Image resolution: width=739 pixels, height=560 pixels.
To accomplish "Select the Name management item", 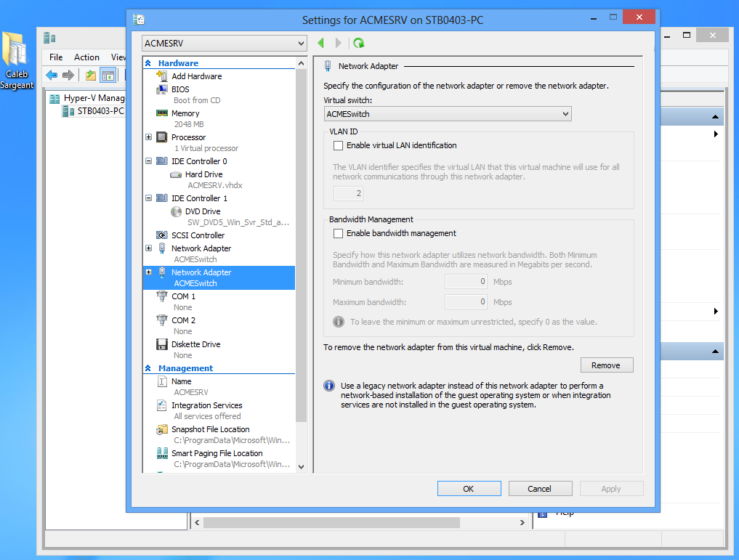I will (181, 381).
